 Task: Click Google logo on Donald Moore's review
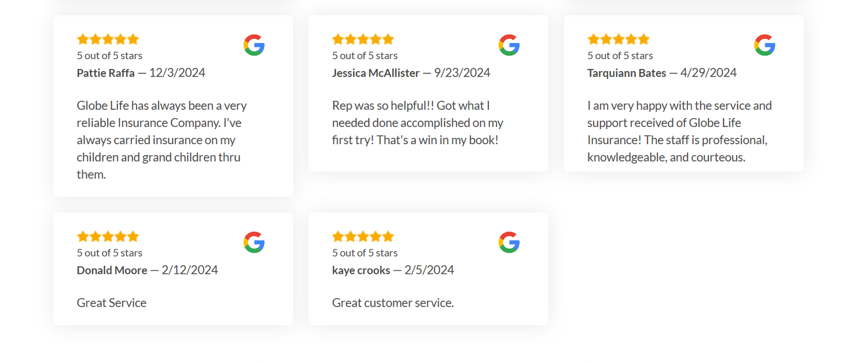(x=254, y=243)
